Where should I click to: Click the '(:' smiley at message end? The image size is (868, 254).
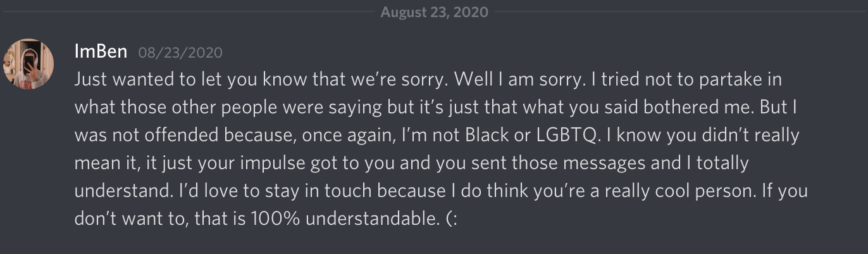[x=455, y=218]
